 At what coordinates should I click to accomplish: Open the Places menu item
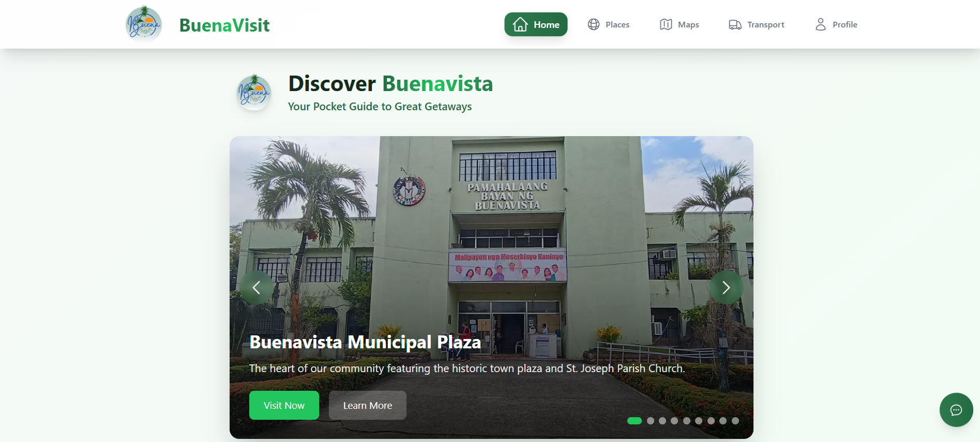pos(609,24)
